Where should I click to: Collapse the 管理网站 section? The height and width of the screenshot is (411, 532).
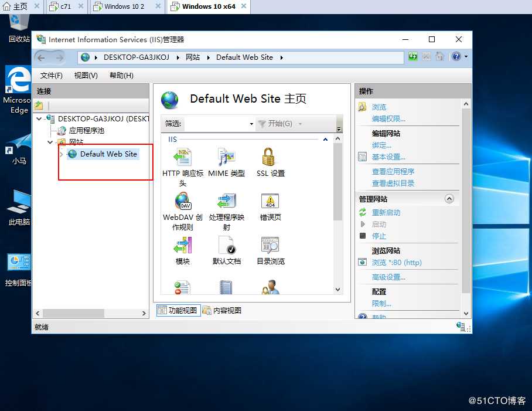point(449,199)
